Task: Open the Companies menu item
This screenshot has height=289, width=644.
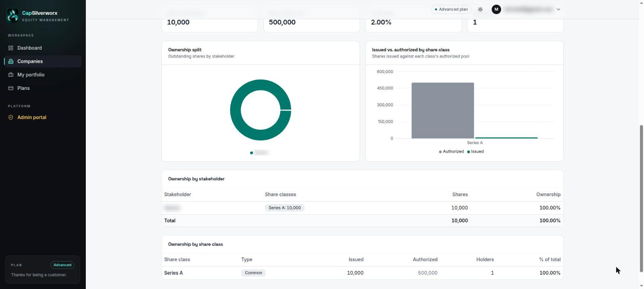Action: click(x=43, y=62)
